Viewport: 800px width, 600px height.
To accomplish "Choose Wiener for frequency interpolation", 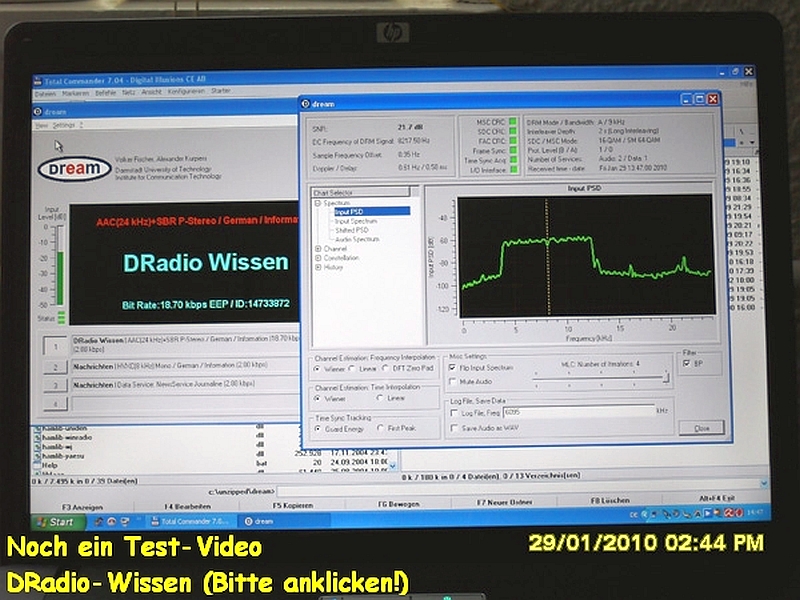I will click(x=318, y=369).
